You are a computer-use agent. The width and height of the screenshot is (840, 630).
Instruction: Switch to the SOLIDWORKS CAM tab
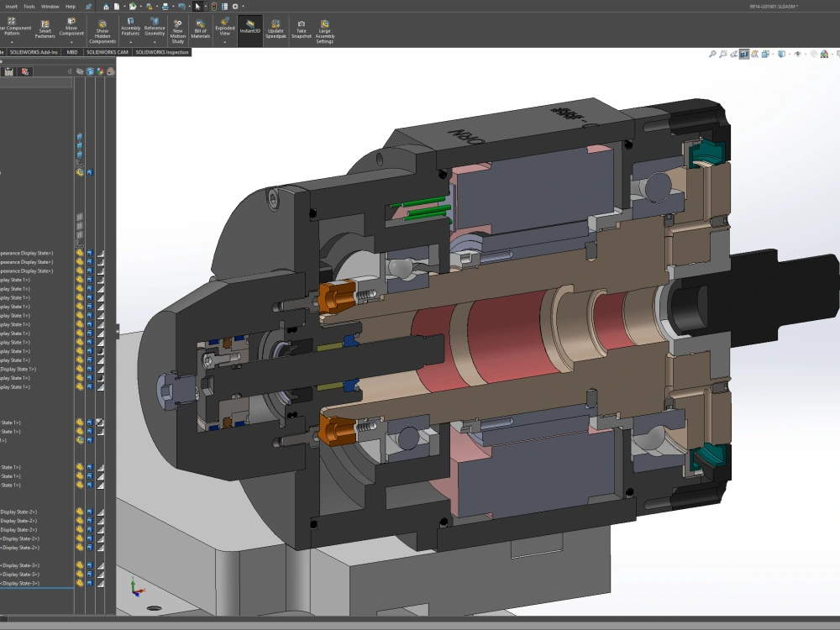[x=107, y=52]
